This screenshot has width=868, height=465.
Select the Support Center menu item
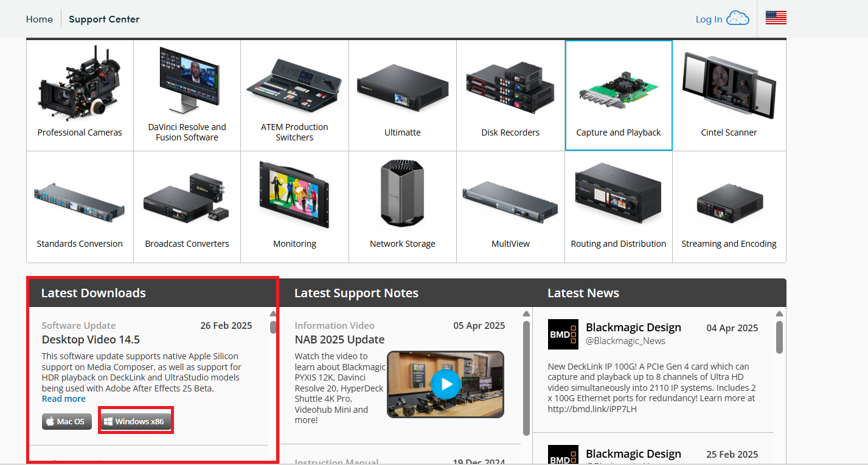tap(104, 19)
